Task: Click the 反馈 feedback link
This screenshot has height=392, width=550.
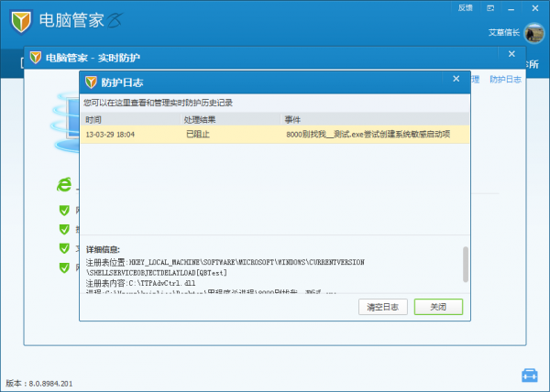Action: 465,7
